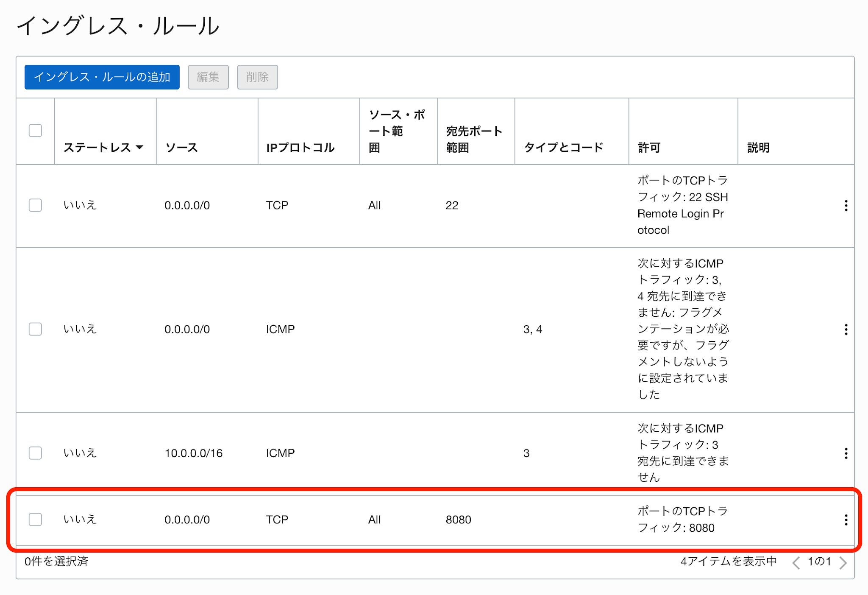Open actions menu for port 8080 rule
Screen dimensions: 868x595
click(846, 520)
